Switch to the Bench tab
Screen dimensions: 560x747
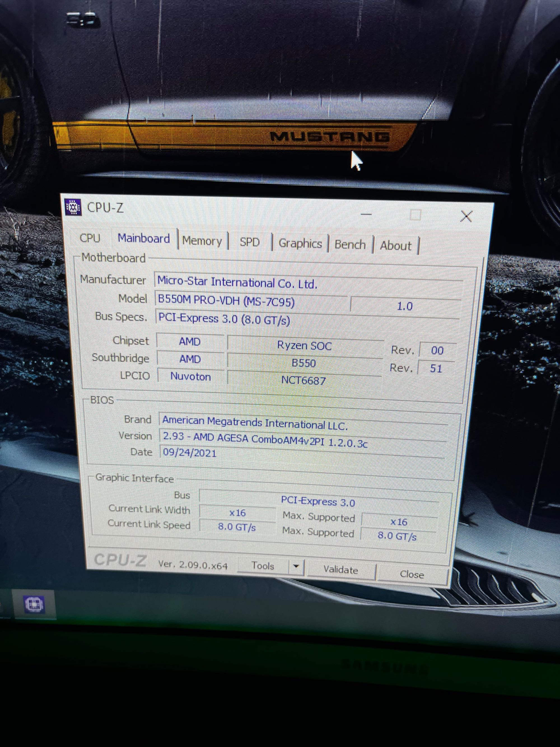[x=350, y=245]
